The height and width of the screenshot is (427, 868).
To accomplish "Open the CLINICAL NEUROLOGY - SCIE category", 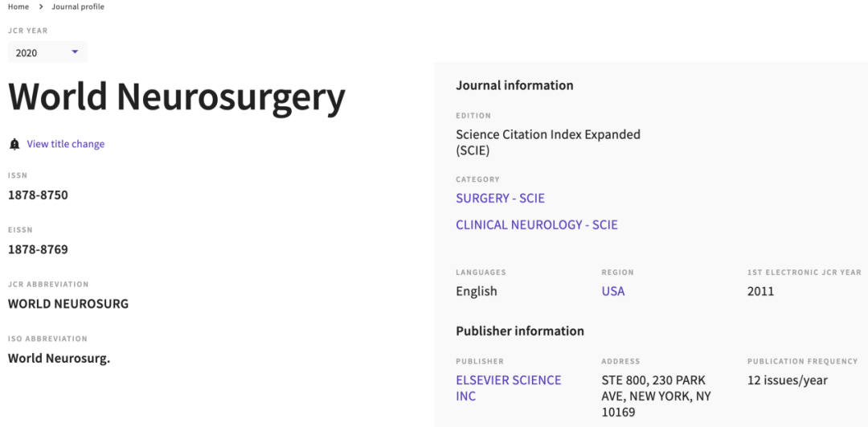I will 537,225.
